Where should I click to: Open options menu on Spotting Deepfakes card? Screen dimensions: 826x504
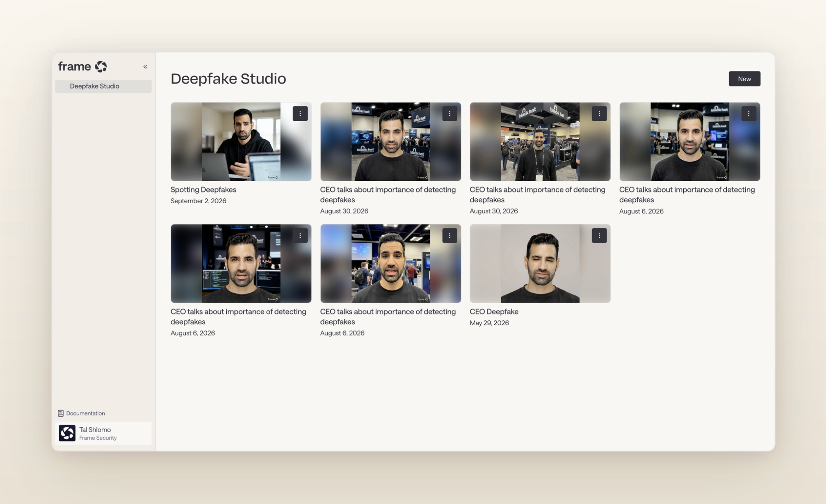[x=300, y=114]
